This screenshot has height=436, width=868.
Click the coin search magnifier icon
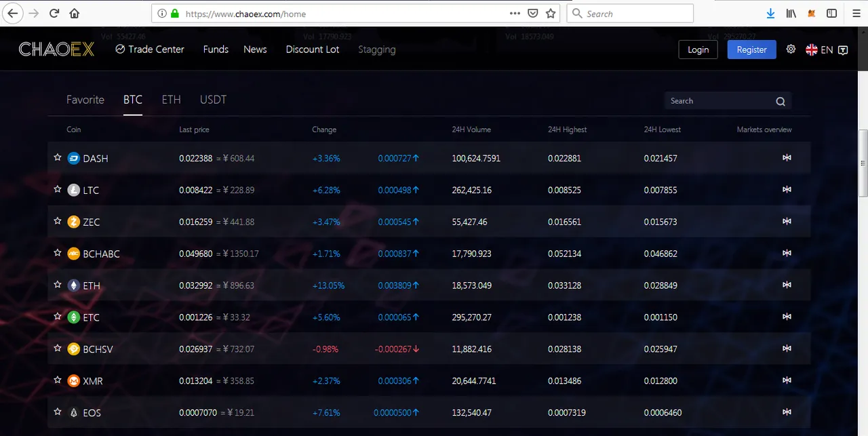click(x=781, y=101)
